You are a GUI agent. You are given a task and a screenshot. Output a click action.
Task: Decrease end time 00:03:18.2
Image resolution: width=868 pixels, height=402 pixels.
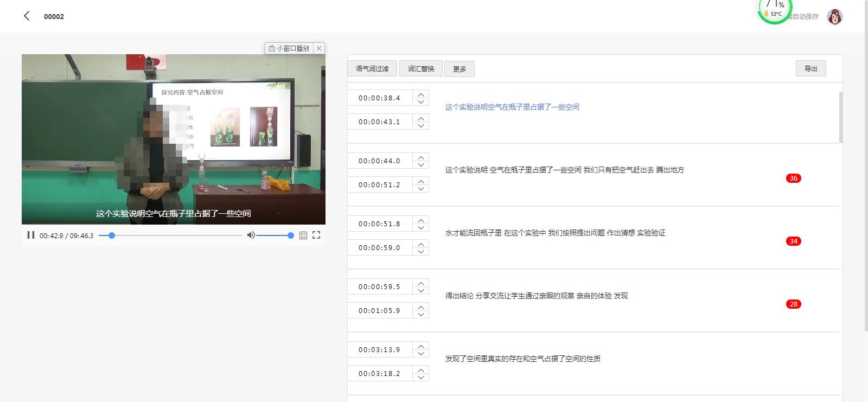pos(421,378)
